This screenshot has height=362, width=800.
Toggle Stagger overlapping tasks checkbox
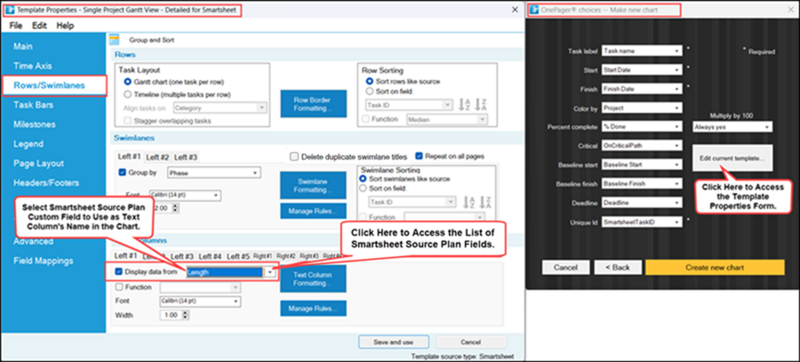coord(128,121)
